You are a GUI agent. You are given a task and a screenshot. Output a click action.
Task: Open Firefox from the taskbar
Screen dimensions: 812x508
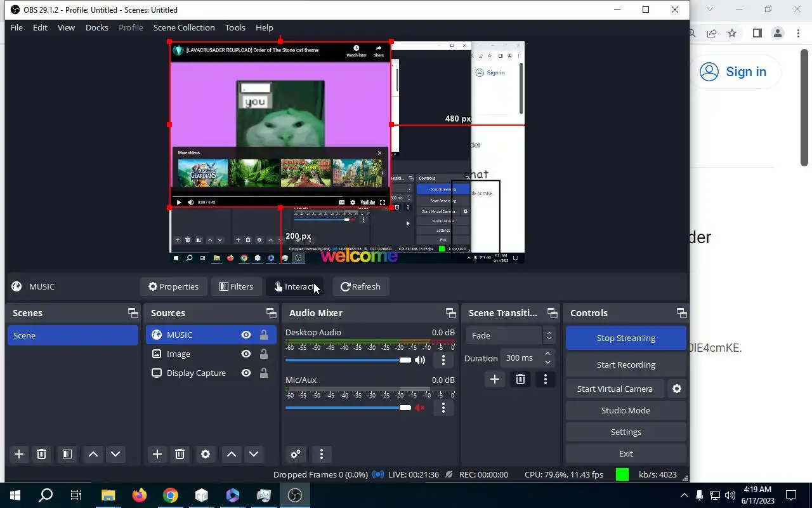[x=139, y=495]
